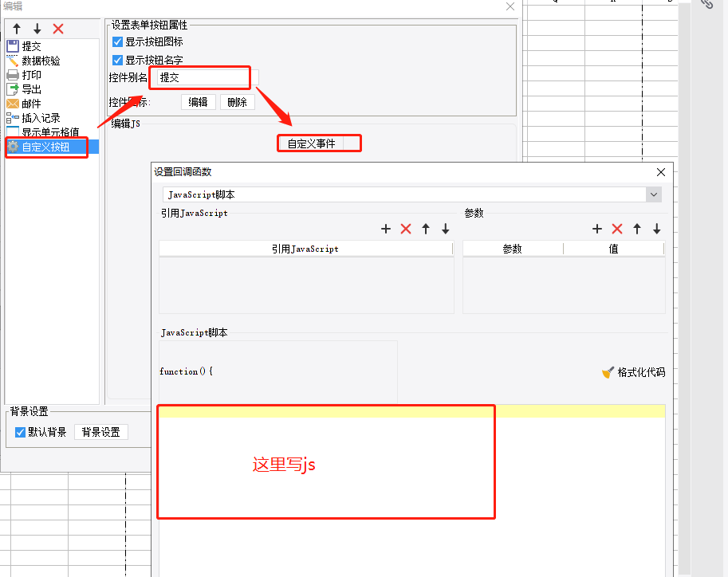Move selected button down in toolbar list
The width and height of the screenshot is (728, 577).
pos(37,29)
